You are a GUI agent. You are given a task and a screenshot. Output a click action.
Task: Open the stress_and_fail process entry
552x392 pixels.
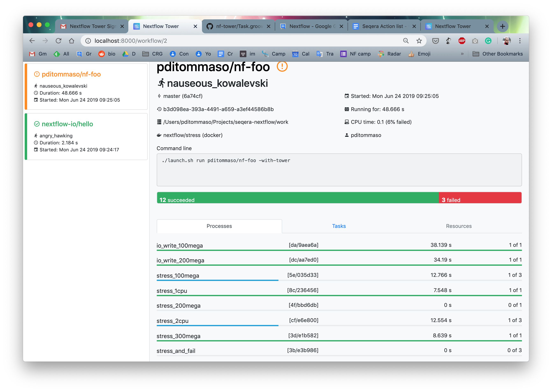(176, 350)
